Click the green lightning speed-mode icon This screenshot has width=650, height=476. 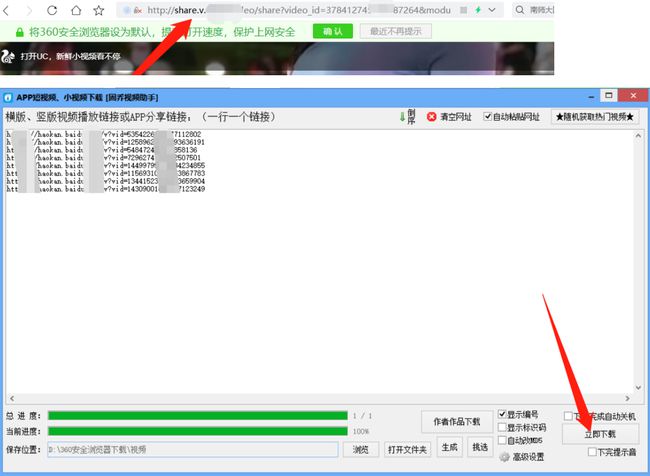(478, 10)
